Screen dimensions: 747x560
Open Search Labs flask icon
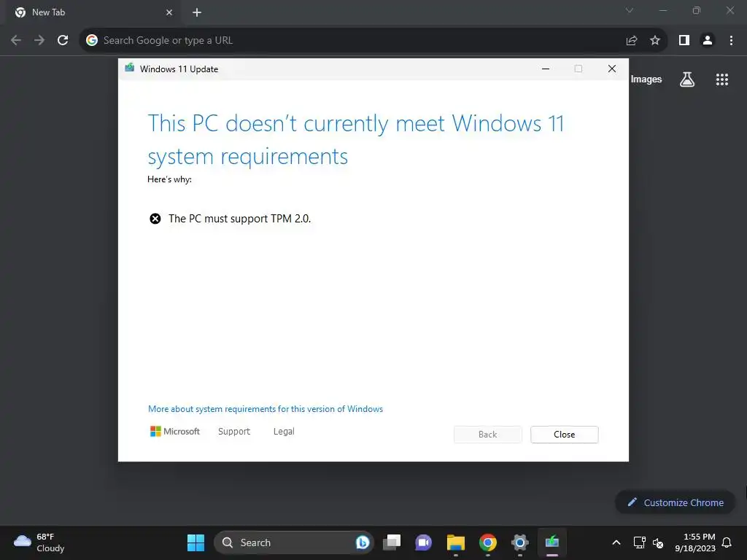tap(687, 79)
